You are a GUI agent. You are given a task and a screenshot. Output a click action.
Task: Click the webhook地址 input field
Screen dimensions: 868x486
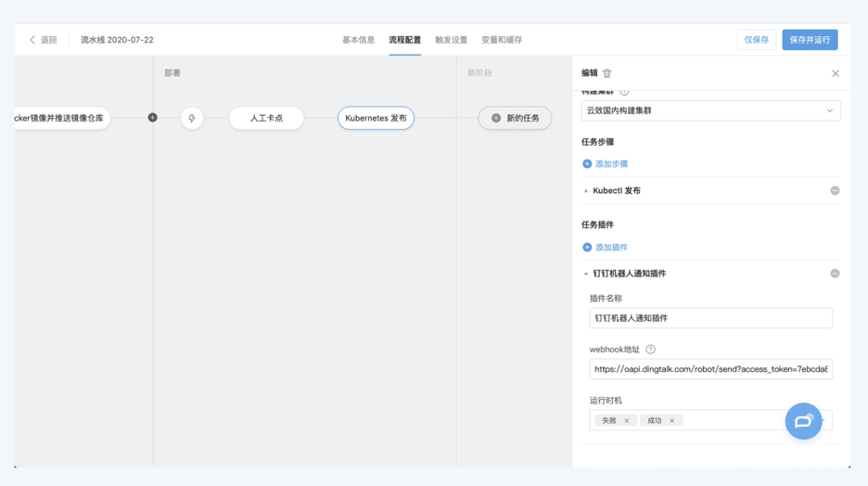tap(710, 369)
